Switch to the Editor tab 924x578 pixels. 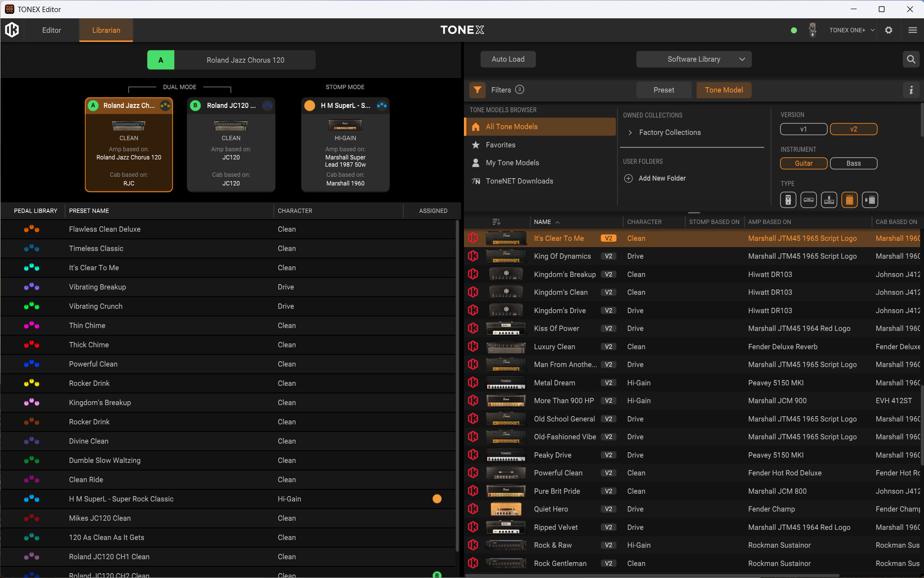pyautogui.click(x=51, y=30)
